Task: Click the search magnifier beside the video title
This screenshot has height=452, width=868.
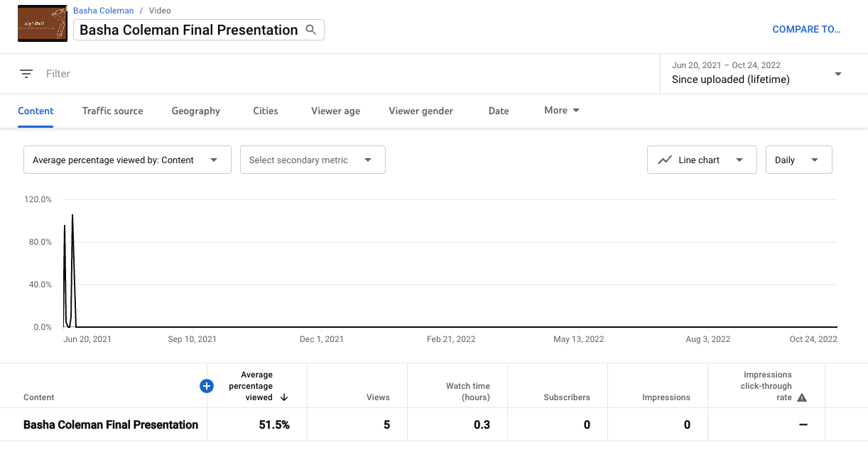Action: pos(311,30)
